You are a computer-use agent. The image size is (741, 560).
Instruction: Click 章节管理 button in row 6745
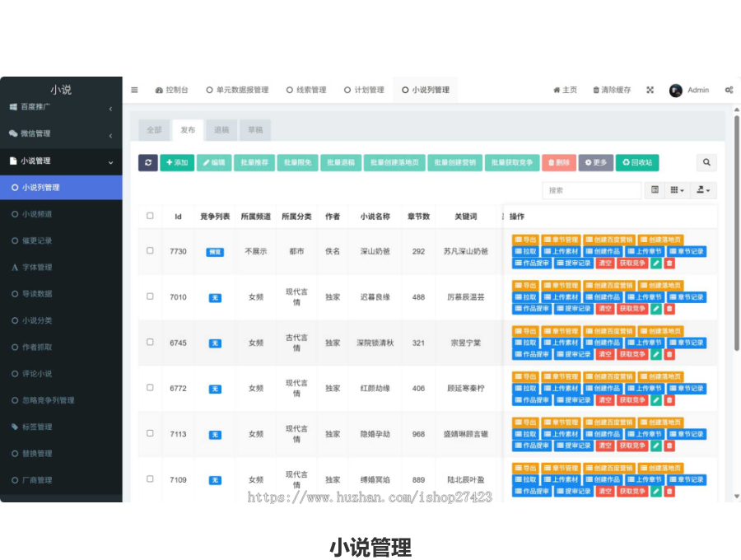pyautogui.click(x=561, y=331)
